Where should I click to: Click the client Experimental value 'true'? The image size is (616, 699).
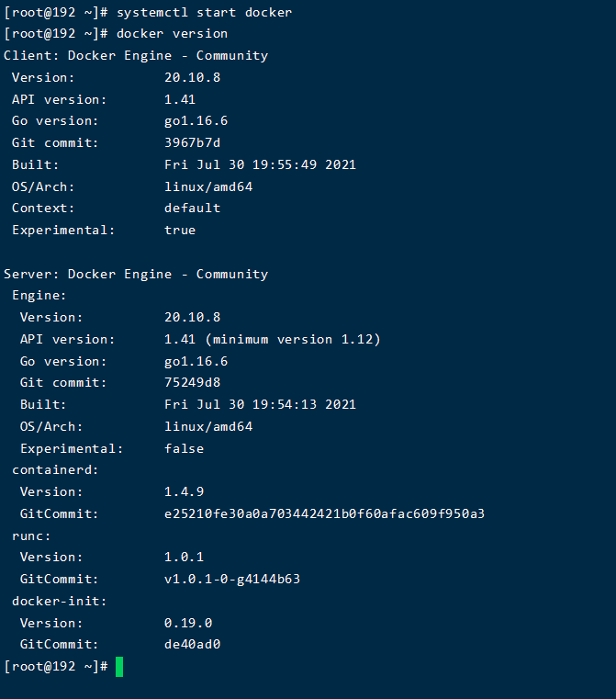tap(180, 231)
